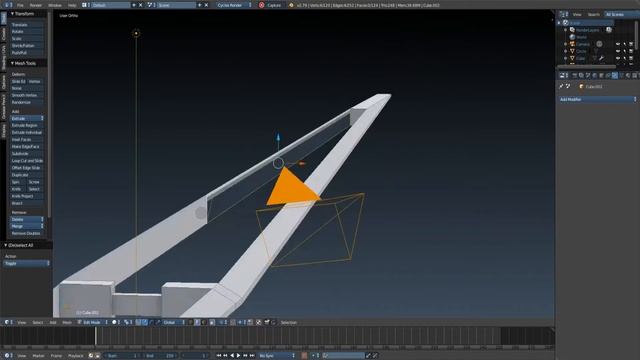This screenshot has height=360, width=640.
Task: Jump to the last frame of timeline
Action: tap(252, 356)
